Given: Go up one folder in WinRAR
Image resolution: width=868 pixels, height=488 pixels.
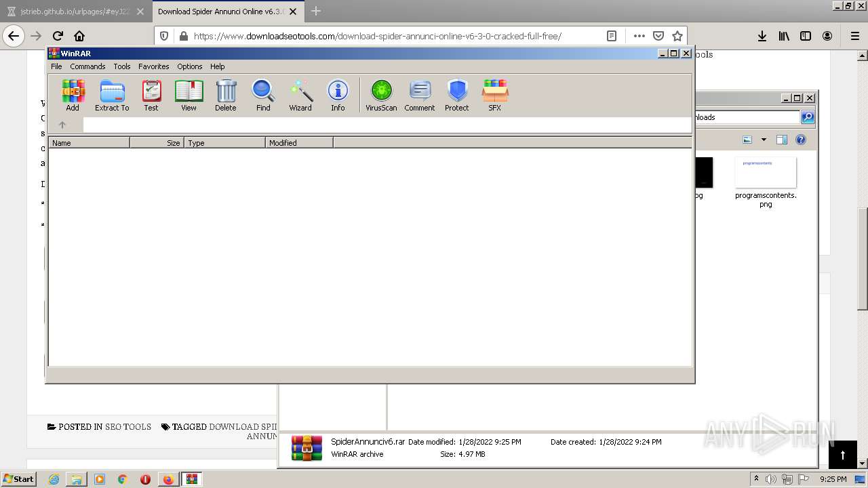Looking at the screenshot, I should coord(62,125).
